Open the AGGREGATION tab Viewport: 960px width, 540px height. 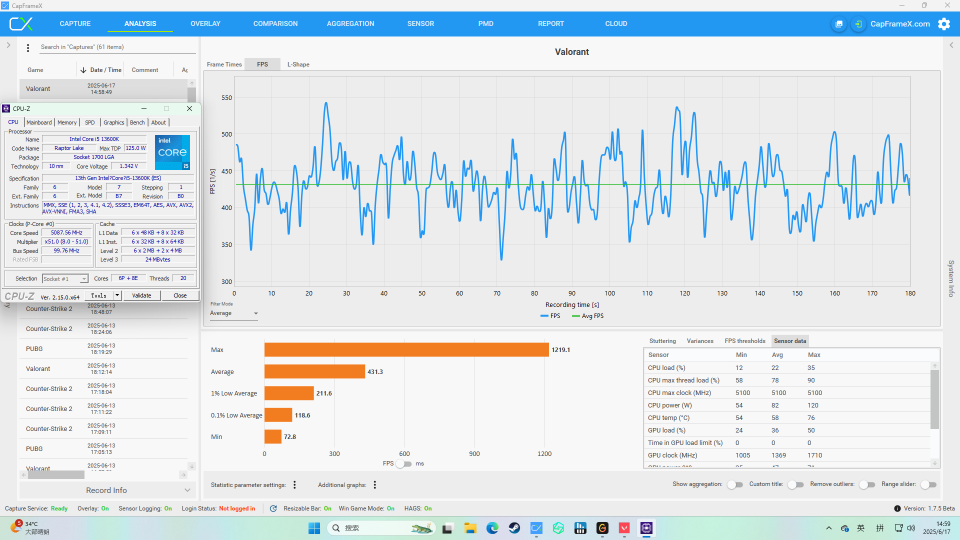350,24
